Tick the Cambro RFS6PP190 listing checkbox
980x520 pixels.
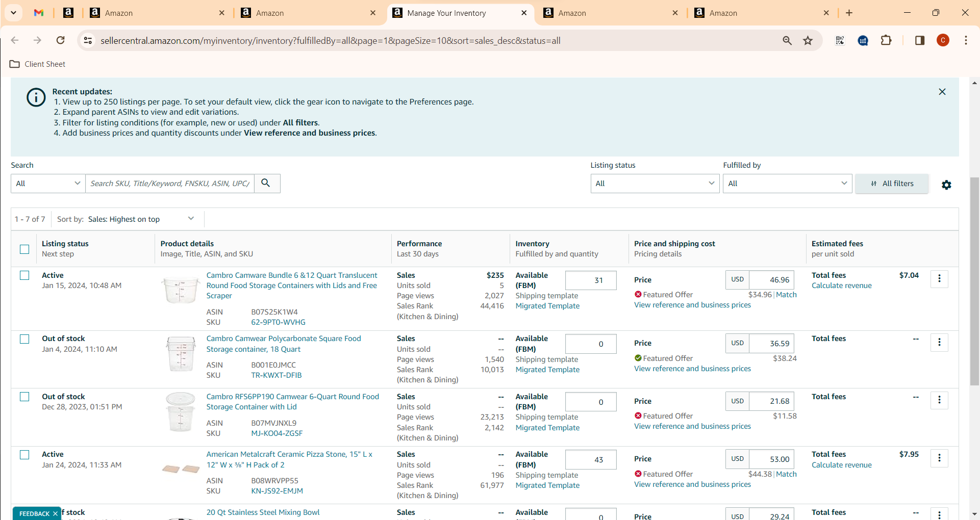[24, 397]
